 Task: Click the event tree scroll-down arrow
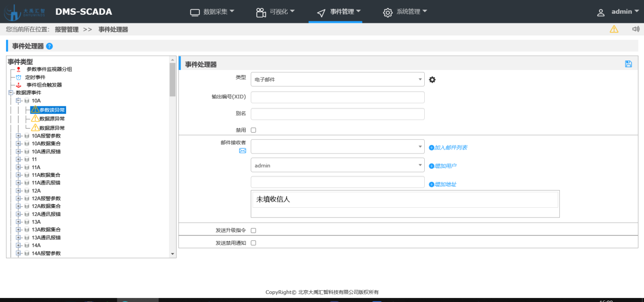click(173, 254)
